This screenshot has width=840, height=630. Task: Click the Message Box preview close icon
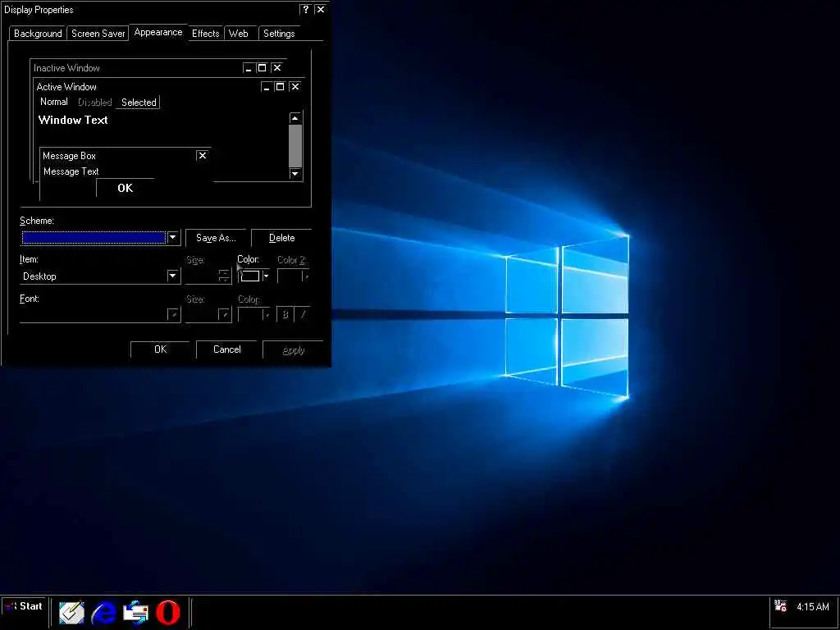pyautogui.click(x=202, y=155)
